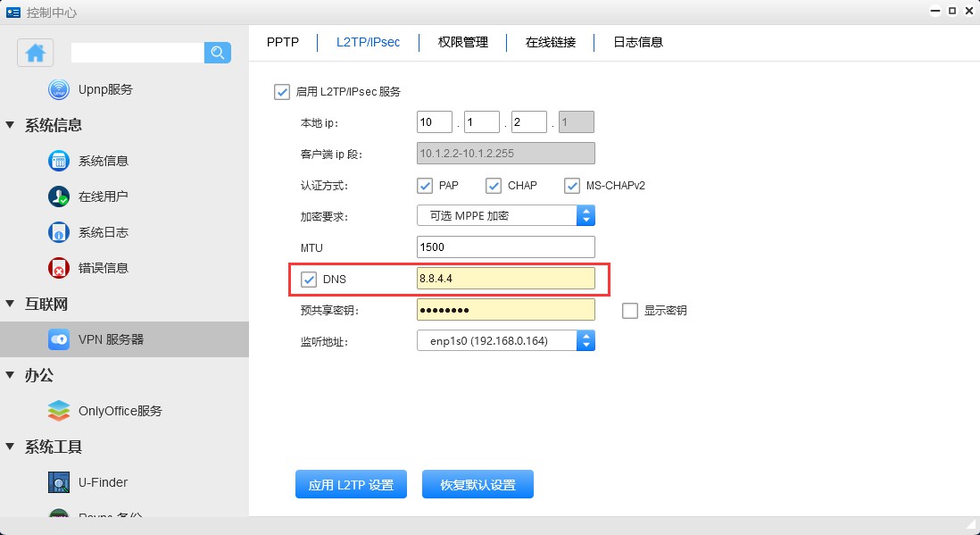
Task: Open the 系统日志 icon entry
Action: tap(59, 232)
